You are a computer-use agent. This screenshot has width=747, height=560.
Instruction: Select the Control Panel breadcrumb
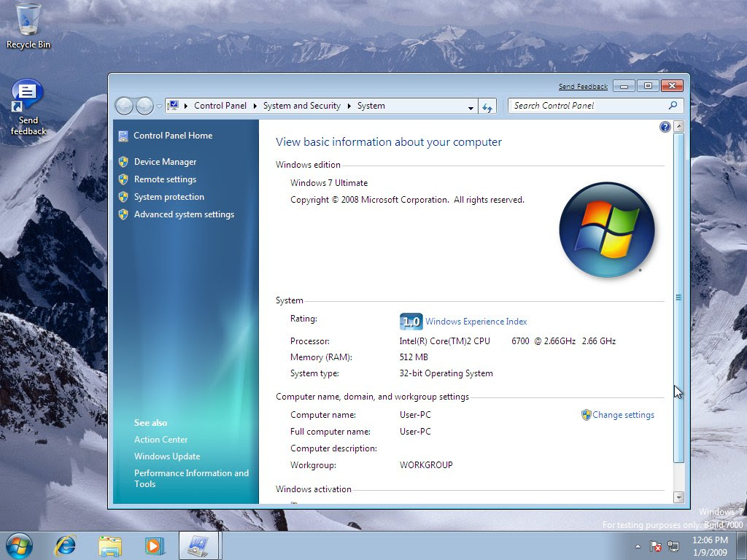coord(220,106)
